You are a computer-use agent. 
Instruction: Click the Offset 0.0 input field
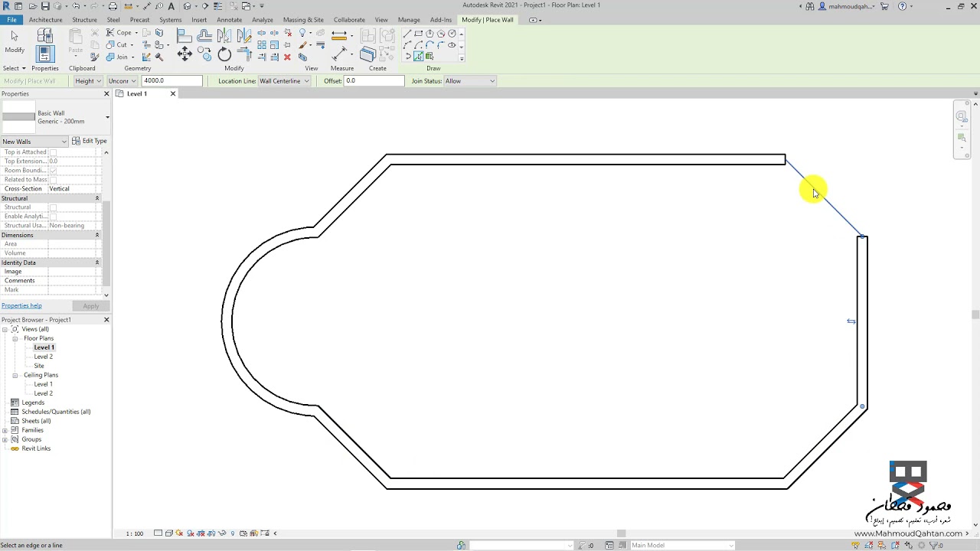pyautogui.click(x=374, y=81)
